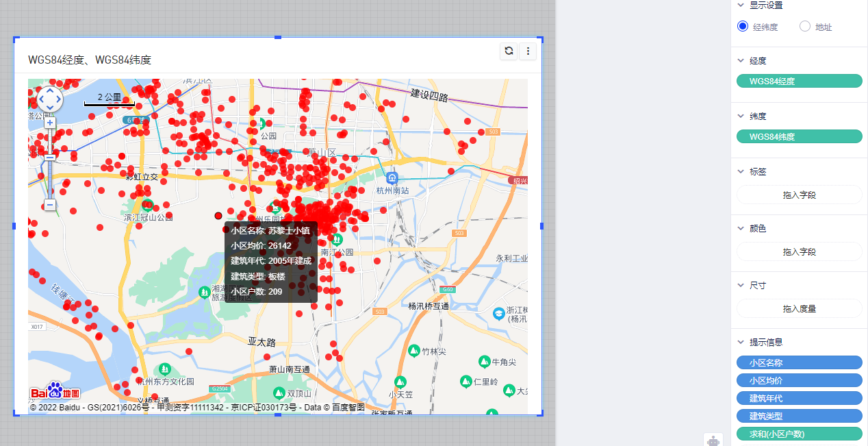
Task: Click the map pan direction control
Action: [50, 99]
